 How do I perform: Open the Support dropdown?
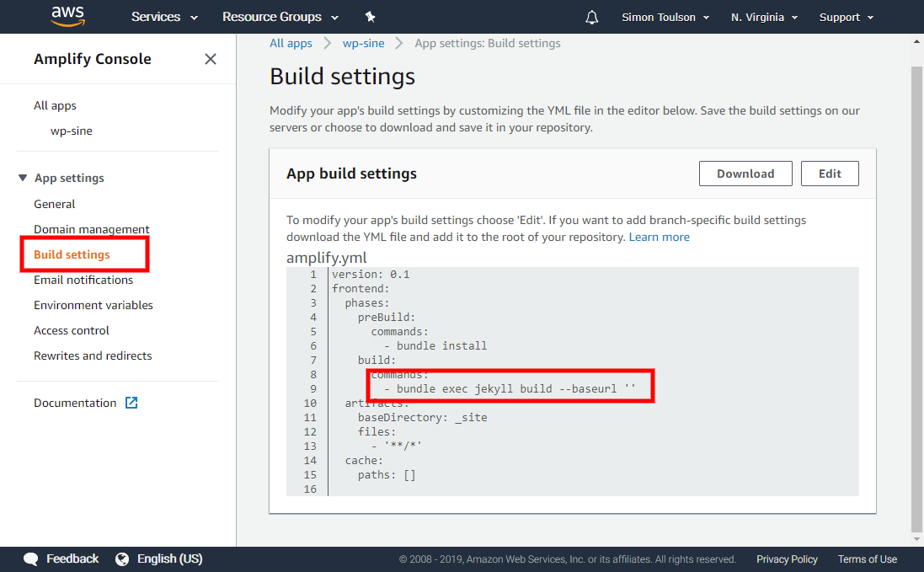(847, 17)
